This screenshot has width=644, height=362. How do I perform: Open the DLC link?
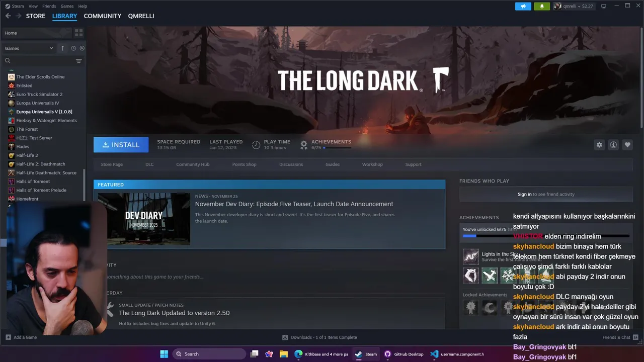(149, 164)
